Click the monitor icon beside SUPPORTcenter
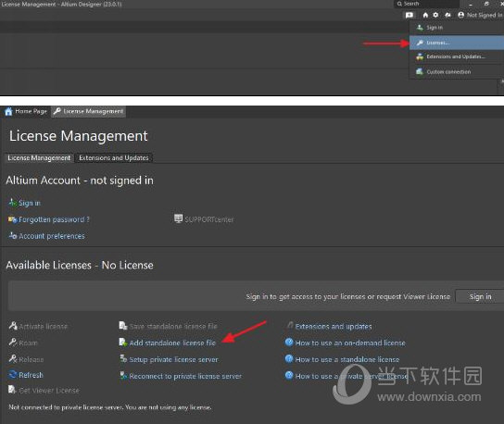The image size is (504, 424). point(178,218)
